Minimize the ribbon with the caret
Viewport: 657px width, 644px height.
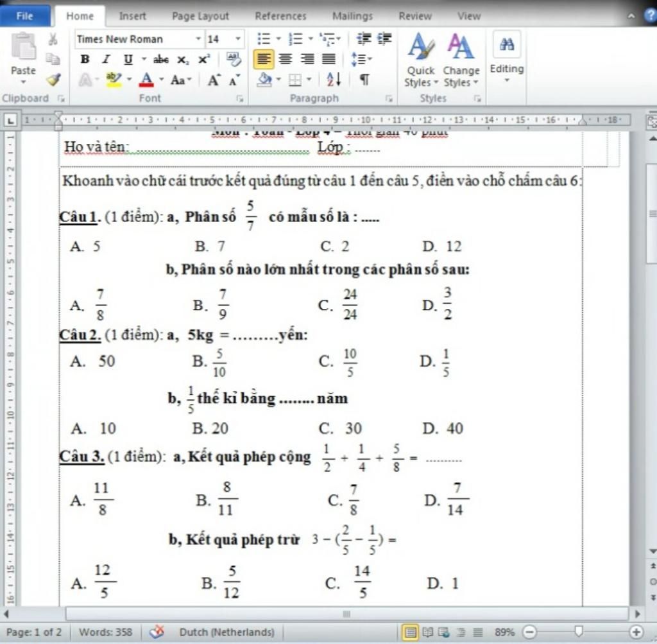(631, 16)
